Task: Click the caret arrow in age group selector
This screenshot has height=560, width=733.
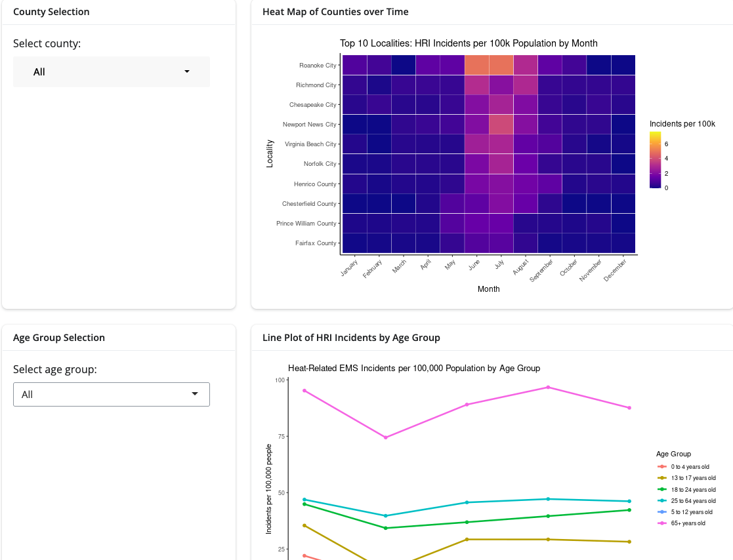Action: (x=195, y=394)
